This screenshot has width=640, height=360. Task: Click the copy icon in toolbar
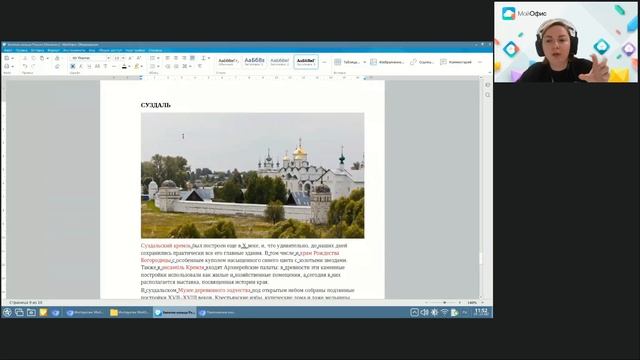pyautogui.click(x=33, y=58)
